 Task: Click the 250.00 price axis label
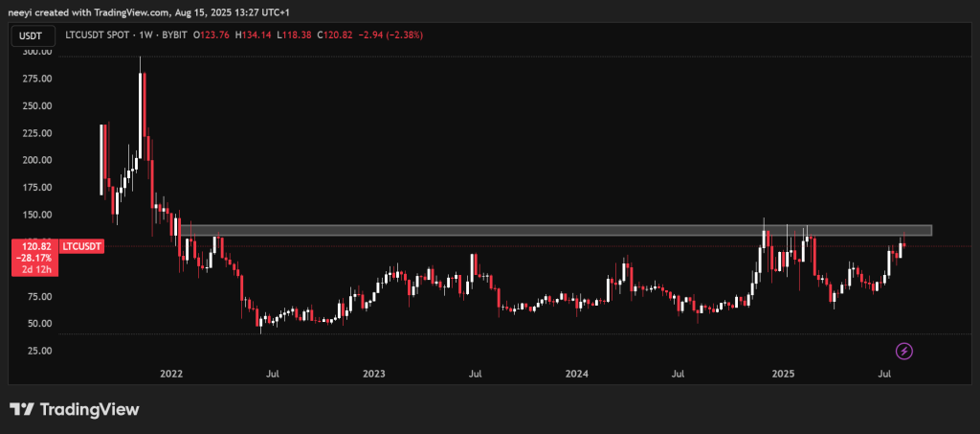[38, 106]
